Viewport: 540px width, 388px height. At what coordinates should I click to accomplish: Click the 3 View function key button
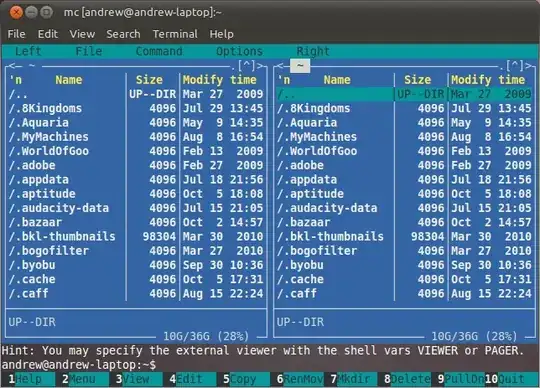[135, 379]
